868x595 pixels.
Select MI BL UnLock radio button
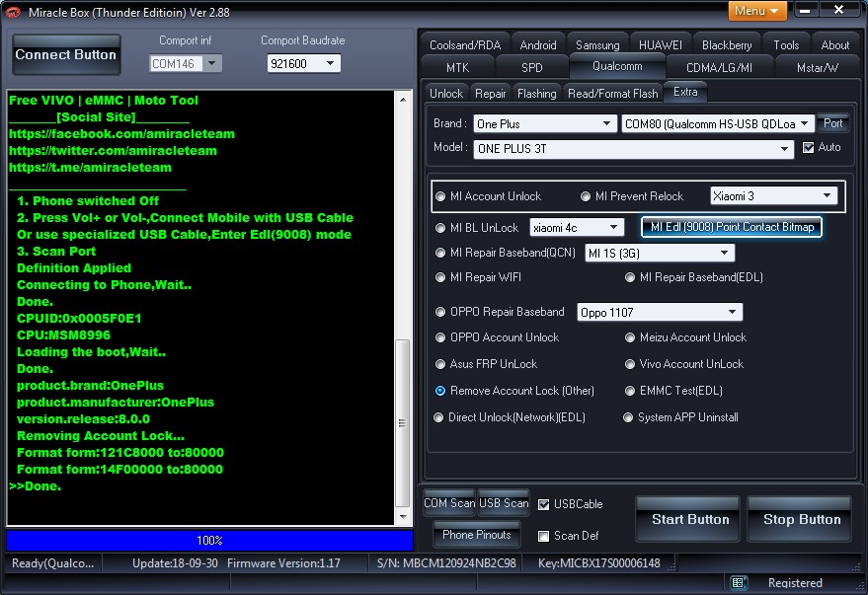(440, 228)
